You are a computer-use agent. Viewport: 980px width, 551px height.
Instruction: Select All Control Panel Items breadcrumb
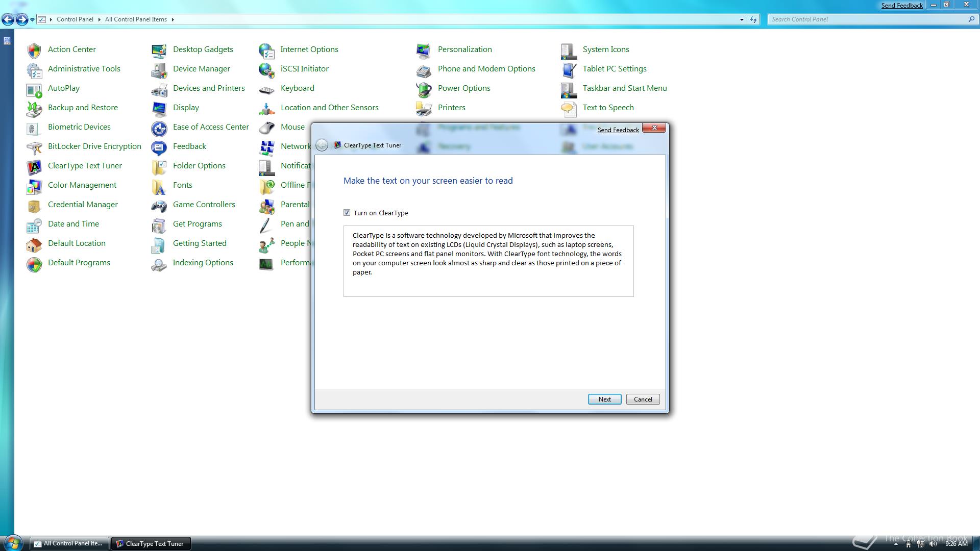[136, 19]
